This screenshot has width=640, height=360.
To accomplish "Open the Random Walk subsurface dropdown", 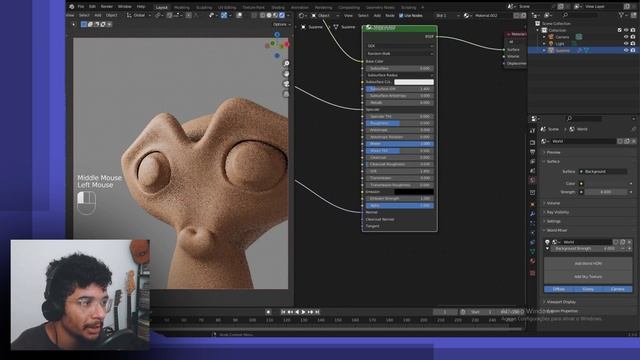I will pyautogui.click(x=400, y=53).
